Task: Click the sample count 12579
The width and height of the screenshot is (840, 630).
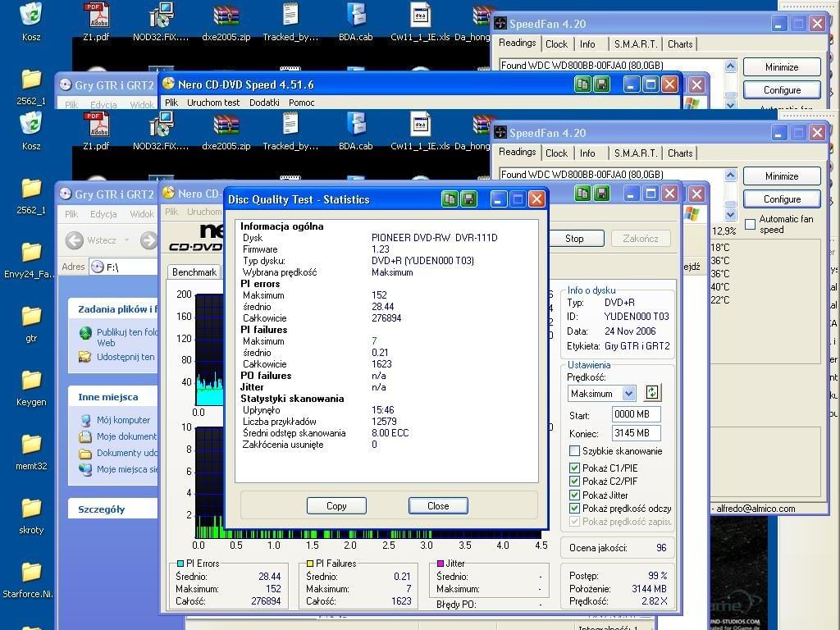Action: pyautogui.click(x=384, y=422)
